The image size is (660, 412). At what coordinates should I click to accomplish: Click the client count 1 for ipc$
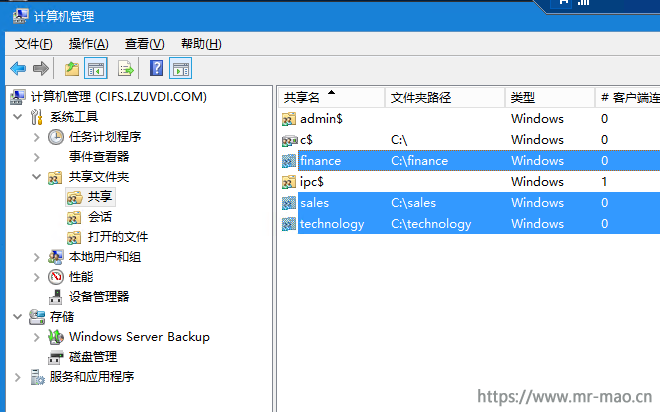[x=604, y=182]
